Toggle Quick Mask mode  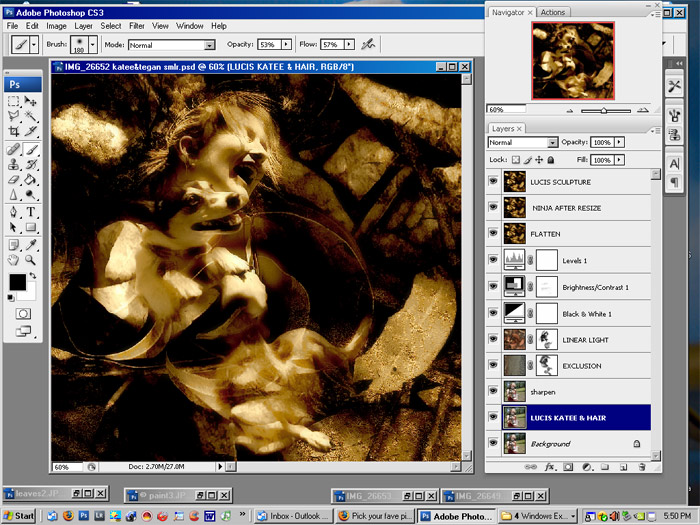[23, 313]
